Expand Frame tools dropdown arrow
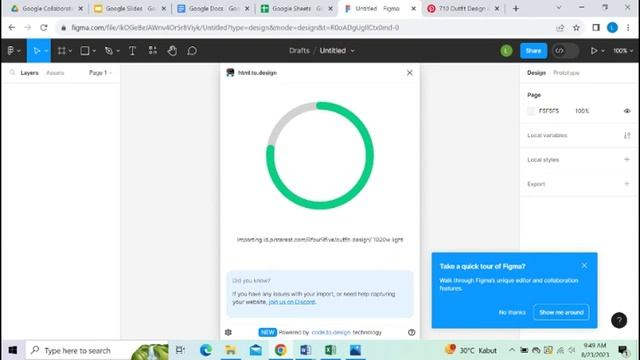 pos(70,51)
